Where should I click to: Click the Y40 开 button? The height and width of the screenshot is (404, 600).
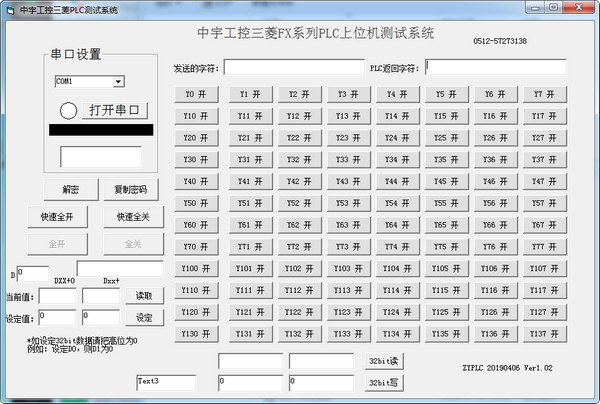tap(196, 182)
